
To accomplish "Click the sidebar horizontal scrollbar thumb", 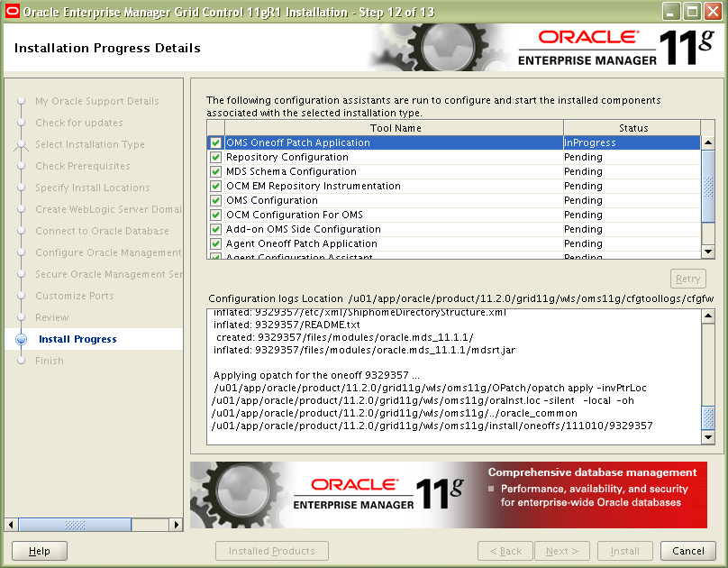I will point(75,525).
